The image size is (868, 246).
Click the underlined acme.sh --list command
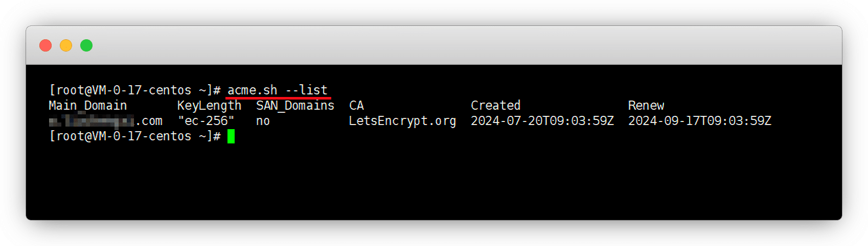click(277, 90)
